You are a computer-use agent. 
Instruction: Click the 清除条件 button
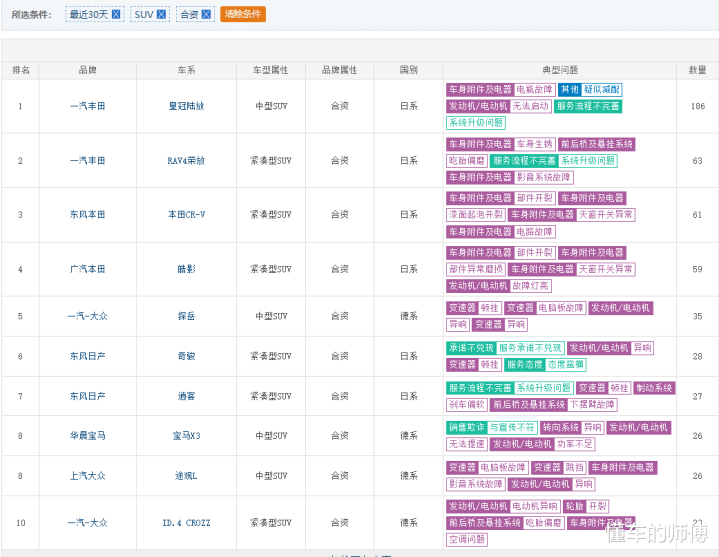pyautogui.click(x=243, y=14)
